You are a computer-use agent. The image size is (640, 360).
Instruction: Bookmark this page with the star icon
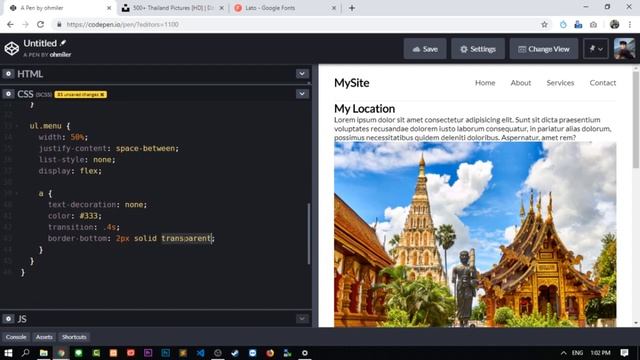click(x=544, y=24)
